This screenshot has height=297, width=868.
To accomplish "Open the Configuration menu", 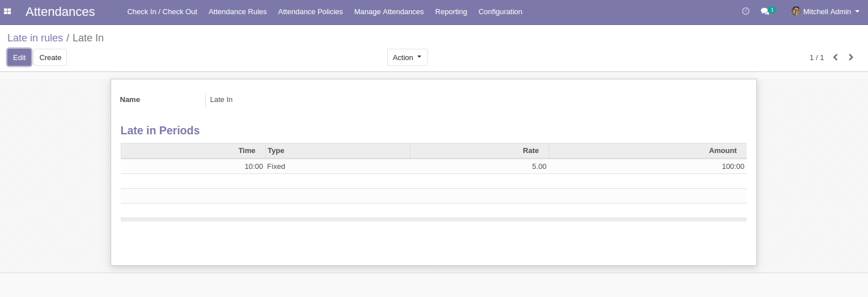I will pyautogui.click(x=500, y=12).
